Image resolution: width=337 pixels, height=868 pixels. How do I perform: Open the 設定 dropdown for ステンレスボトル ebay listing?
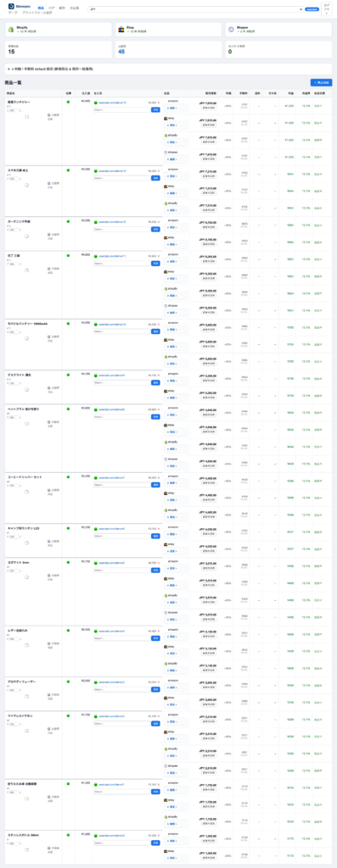[177, 858]
